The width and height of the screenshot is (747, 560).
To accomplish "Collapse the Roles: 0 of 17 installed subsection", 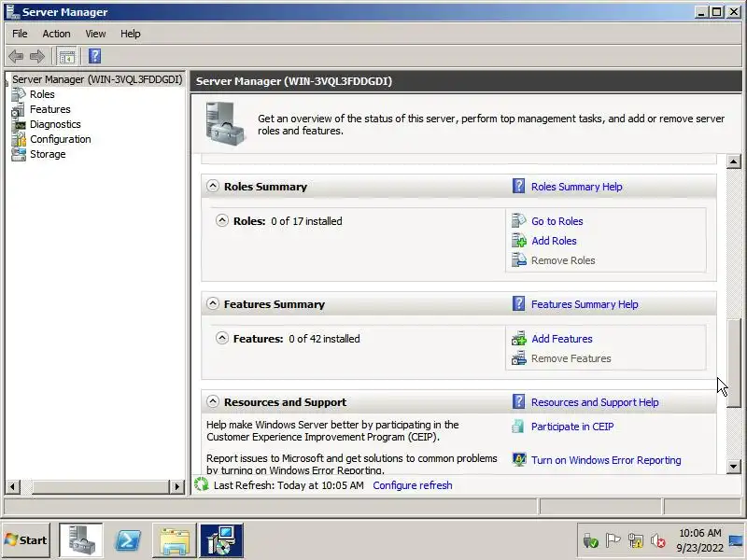I will pyautogui.click(x=222, y=220).
